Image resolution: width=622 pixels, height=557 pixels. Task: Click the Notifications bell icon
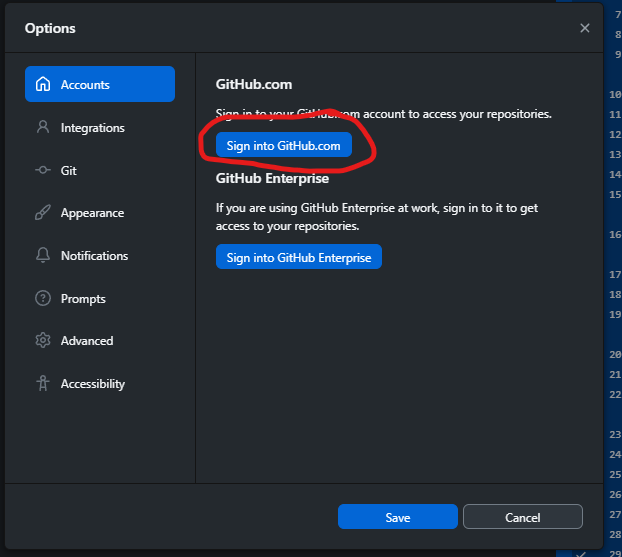[x=43, y=255]
